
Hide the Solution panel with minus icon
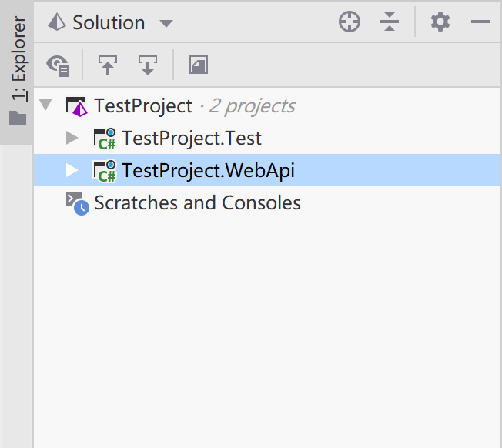tap(480, 22)
